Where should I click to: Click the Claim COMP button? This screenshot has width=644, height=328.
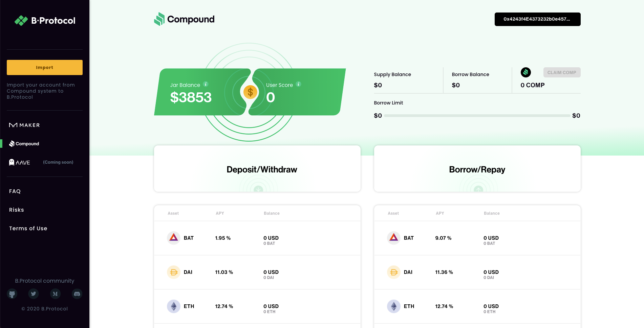click(x=562, y=72)
